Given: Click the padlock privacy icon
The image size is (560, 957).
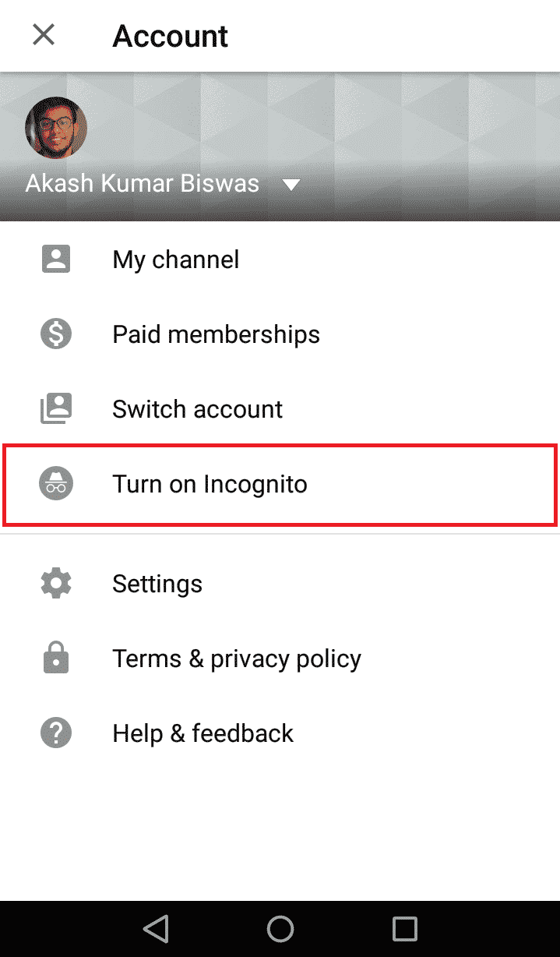Looking at the screenshot, I should click(x=56, y=659).
